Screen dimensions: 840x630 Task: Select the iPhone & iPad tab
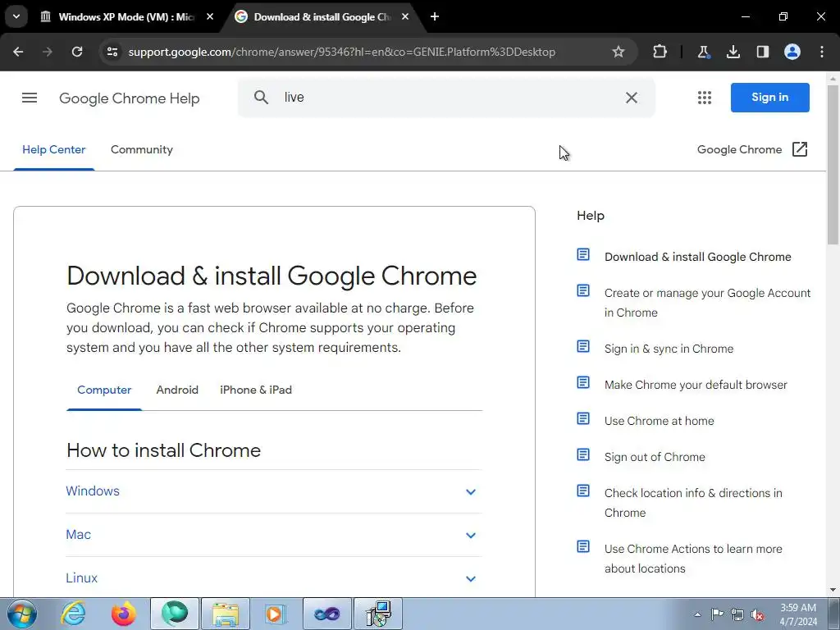click(x=256, y=390)
